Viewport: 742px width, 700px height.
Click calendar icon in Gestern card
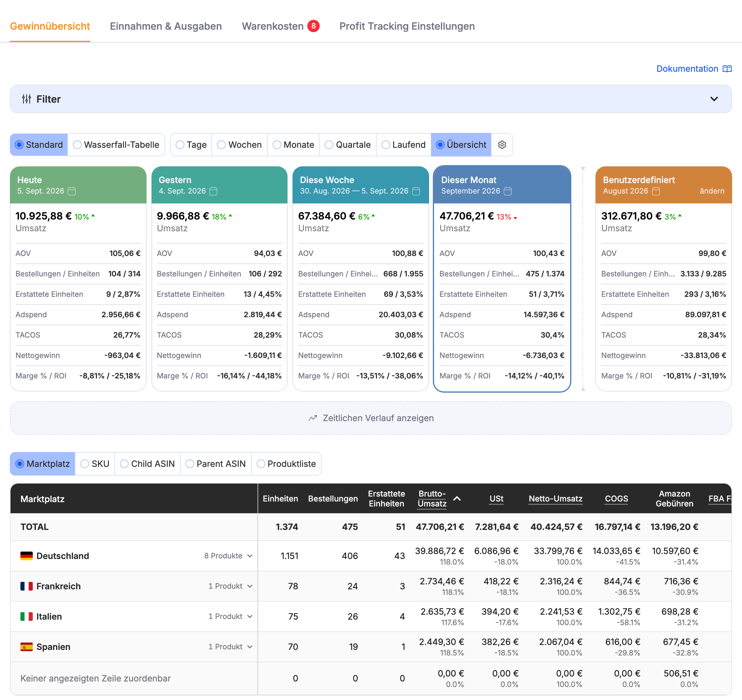(x=213, y=191)
